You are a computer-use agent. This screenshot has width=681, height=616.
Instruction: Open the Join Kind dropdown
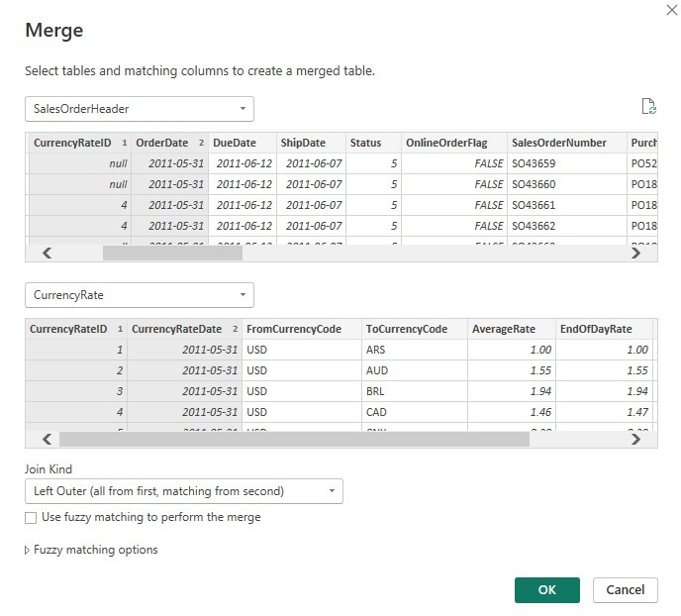tap(183, 491)
